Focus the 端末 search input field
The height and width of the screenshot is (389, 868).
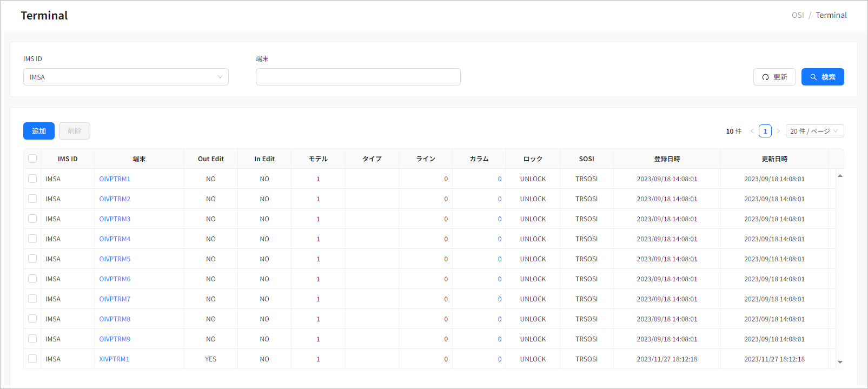tap(358, 77)
